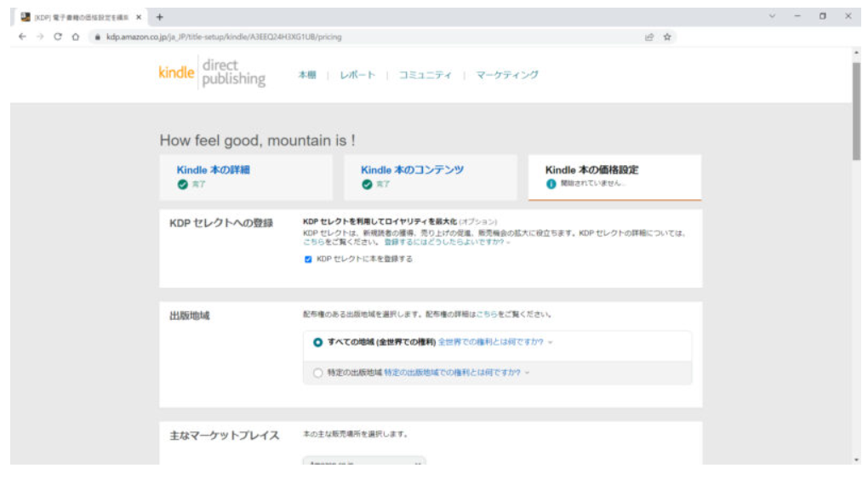868x491 pixels.
Task: Open the marketplace dropdown
Action: point(364,460)
